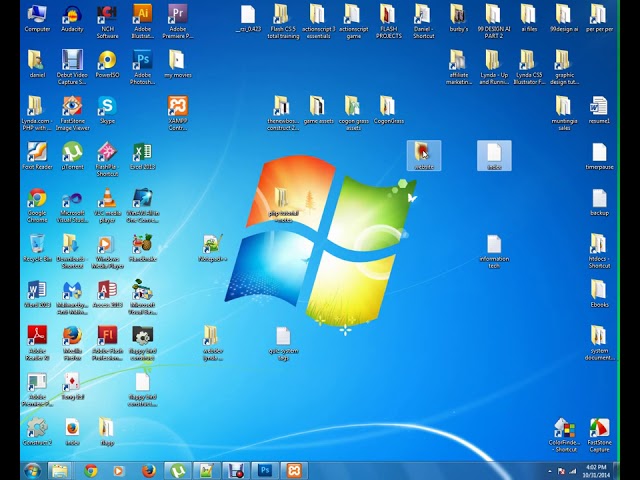640x480 pixels.
Task: Select the 'FLASH PROJECTS' folder
Action: (x=388, y=22)
